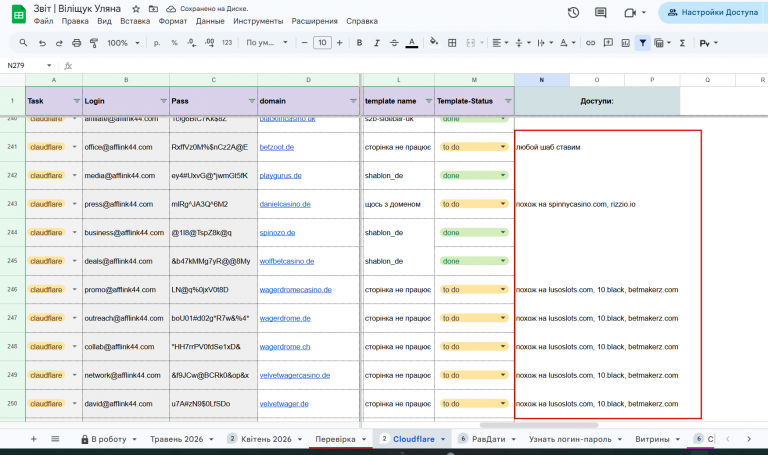Open the zoom 100% dropdown
This screenshot has width=768, height=455.
pos(123,43)
